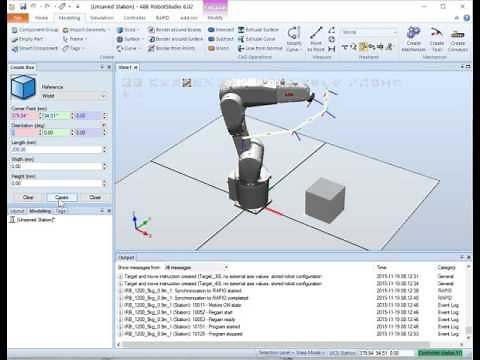This screenshot has height=360, width=480.
Task: Click the Help icon at top right
Action: 467,18
